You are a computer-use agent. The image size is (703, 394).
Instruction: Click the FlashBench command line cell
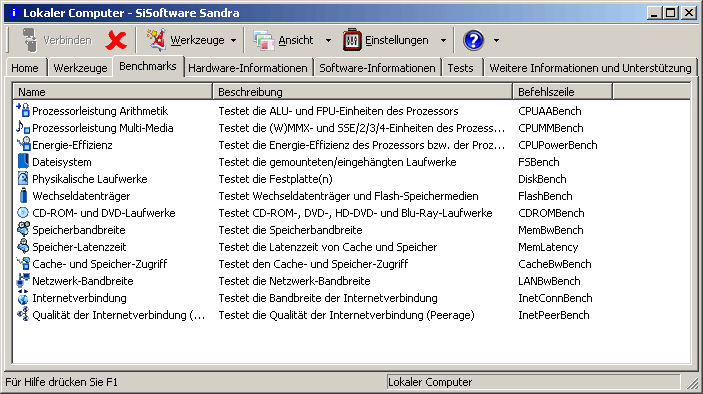pyautogui.click(x=545, y=196)
